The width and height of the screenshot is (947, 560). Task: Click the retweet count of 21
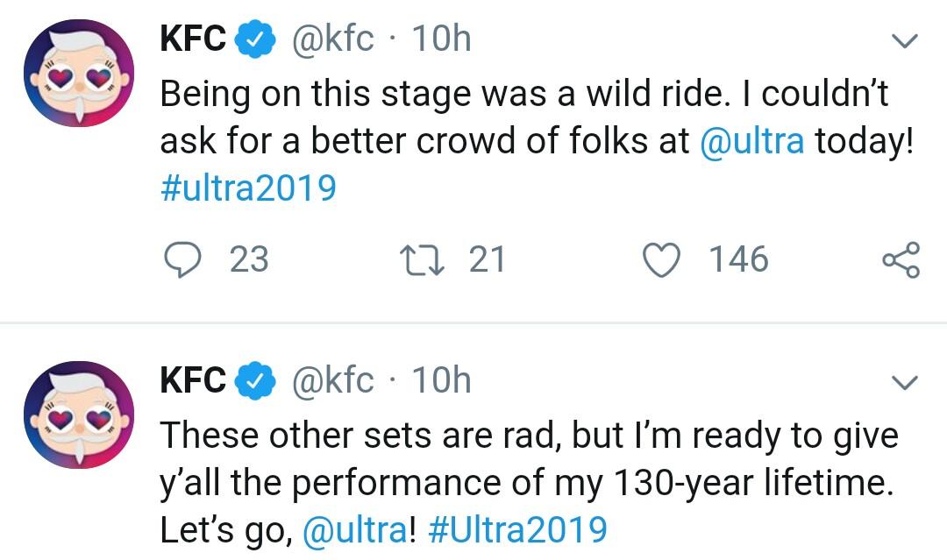[487, 259]
